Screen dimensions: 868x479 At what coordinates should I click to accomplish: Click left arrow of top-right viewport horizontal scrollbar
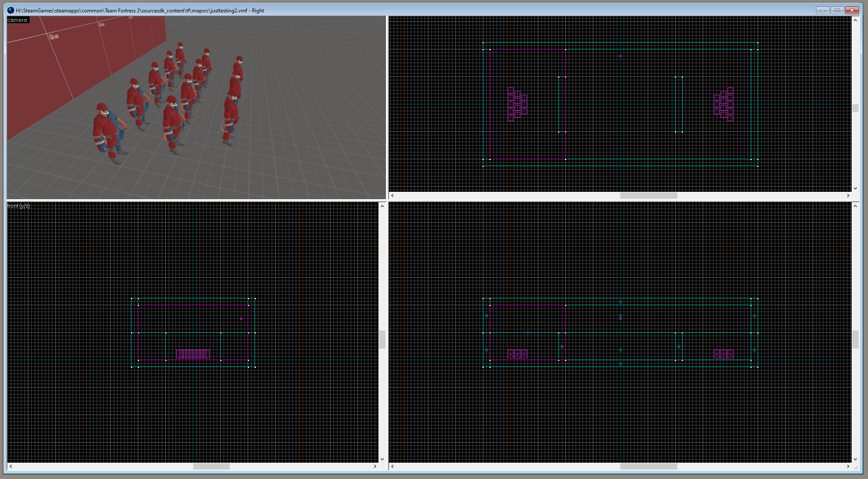coord(392,196)
